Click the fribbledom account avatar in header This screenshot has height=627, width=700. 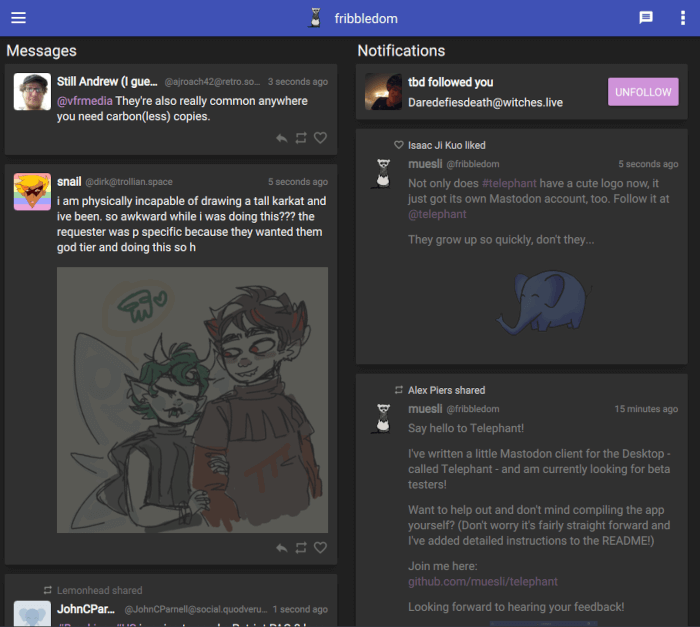(315, 18)
